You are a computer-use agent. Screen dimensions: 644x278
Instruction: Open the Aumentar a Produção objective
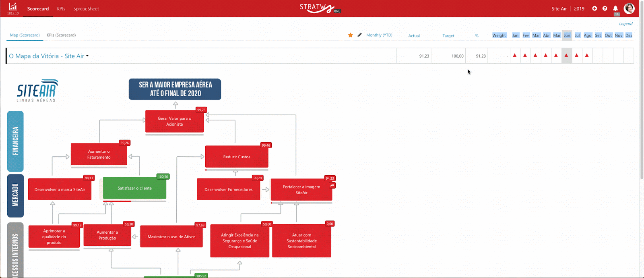coord(107,235)
